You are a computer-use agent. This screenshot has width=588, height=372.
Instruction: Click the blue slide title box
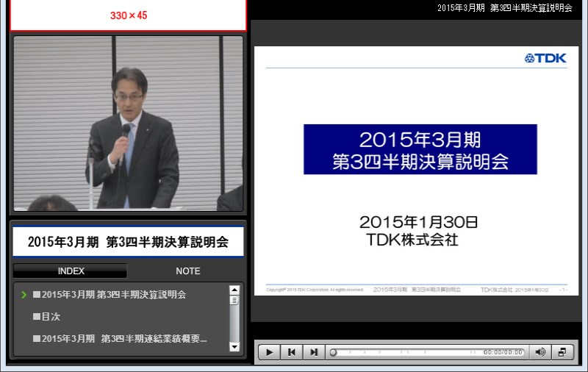(420, 149)
